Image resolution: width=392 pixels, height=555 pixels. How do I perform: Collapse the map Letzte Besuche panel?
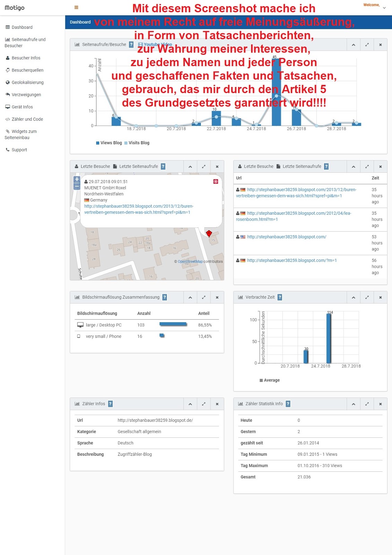click(190, 166)
